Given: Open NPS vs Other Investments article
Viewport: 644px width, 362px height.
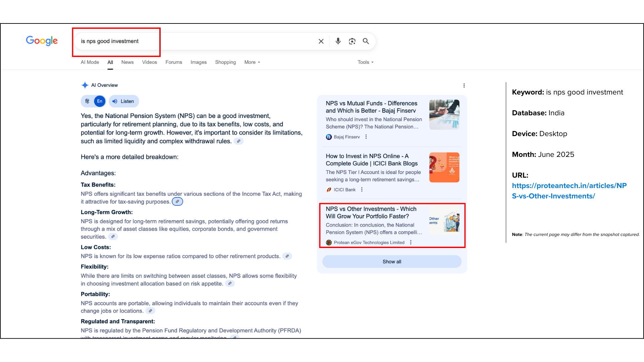Looking at the screenshot, I should coord(371,213).
